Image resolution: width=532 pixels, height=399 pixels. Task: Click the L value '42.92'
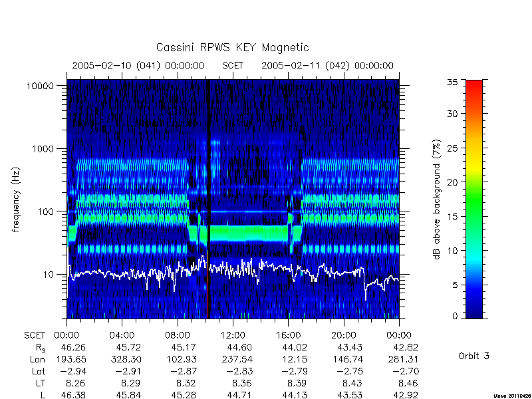406,395
